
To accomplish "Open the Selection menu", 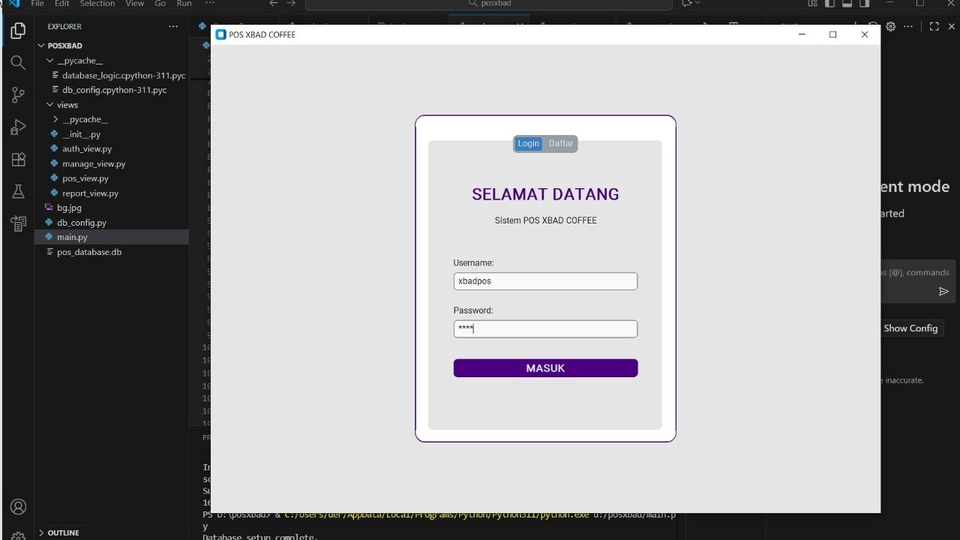I will click(97, 4).
